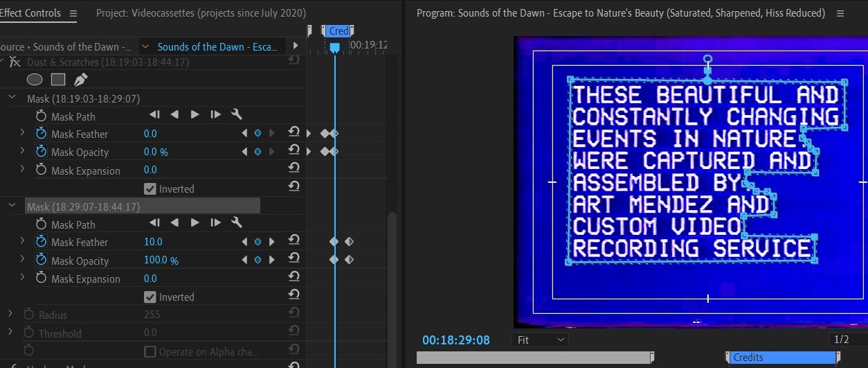Image resolution: width=868 pixels, height=368 pixels.
Task: Select the free draw bezier pen tool
Action: (x=80, y=80)
